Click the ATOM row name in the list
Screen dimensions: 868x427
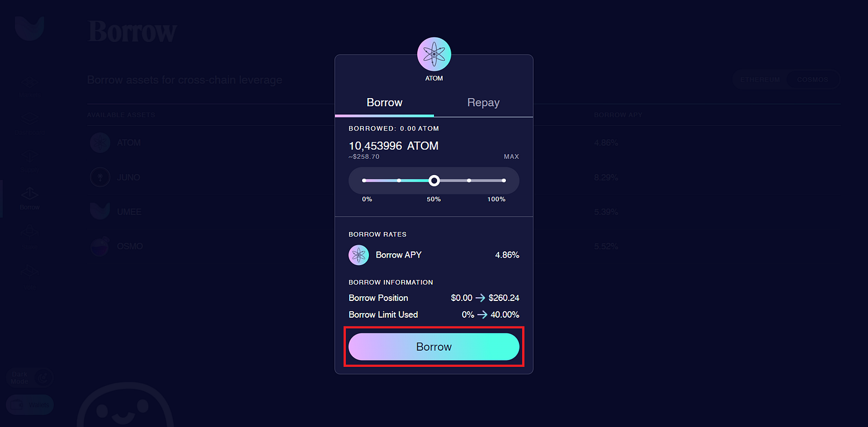(x=129, y=143)
